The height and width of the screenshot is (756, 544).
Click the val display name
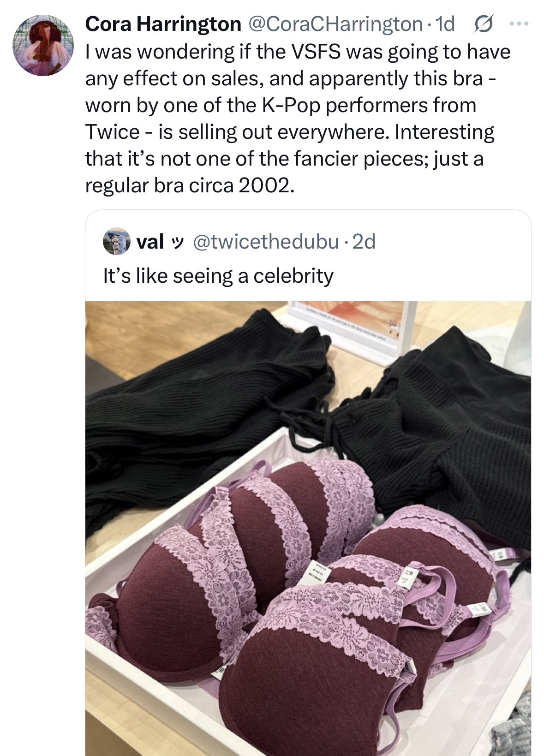(x=150, y=241)
